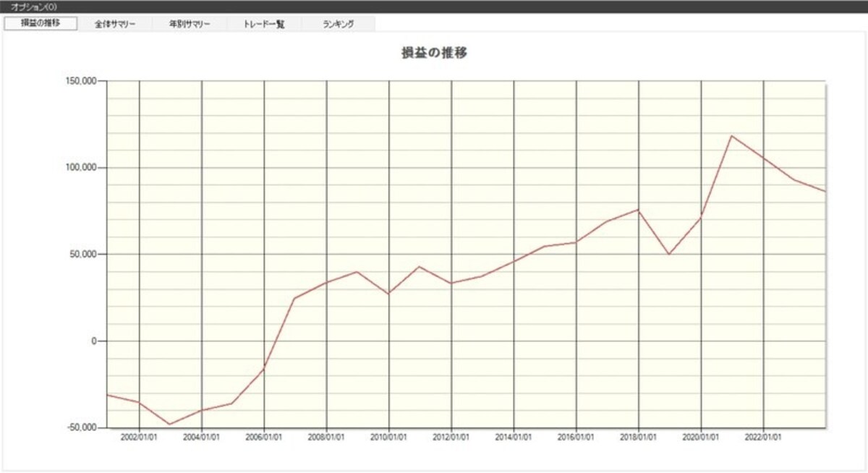Click the -50,000 y-axis label
This screenshot has width=868, height=473.
click(82, 427)
